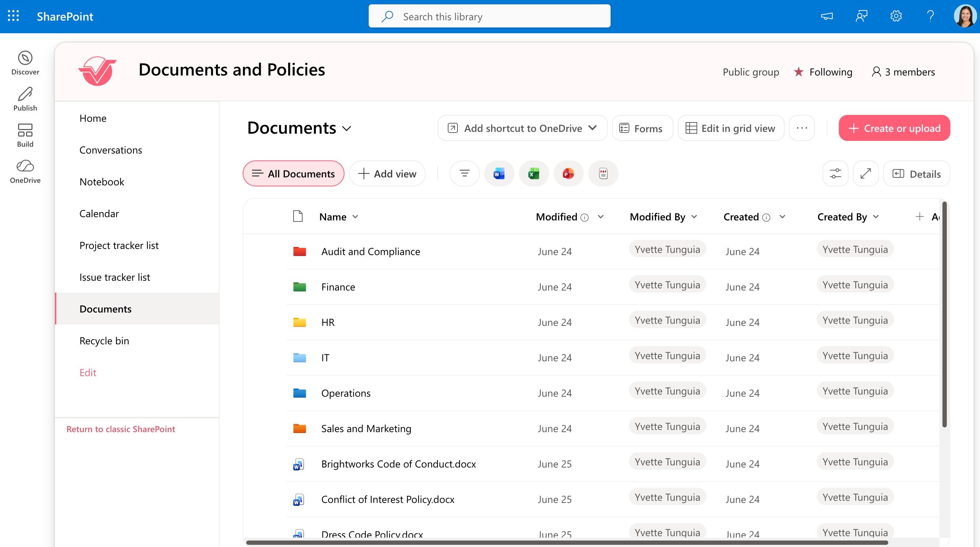Click the Edit navigation link
Screen dimensions: 980x547
pos(87,372)
